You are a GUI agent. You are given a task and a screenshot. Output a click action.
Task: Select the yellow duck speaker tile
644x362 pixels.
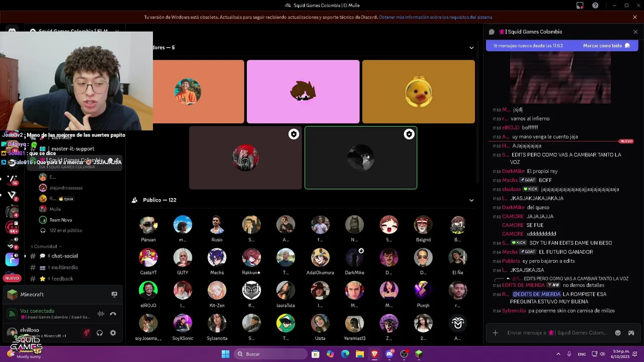click(419, 92)
